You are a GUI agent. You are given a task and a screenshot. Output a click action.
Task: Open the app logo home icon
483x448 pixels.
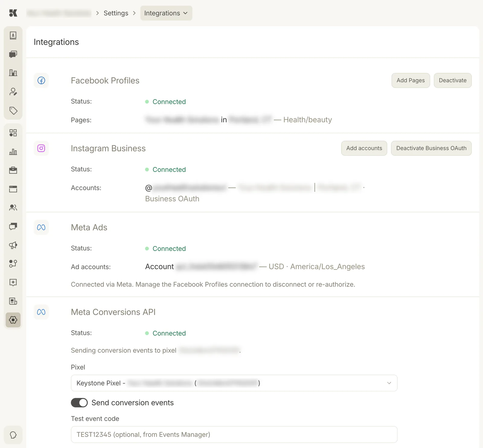point(13,13)
